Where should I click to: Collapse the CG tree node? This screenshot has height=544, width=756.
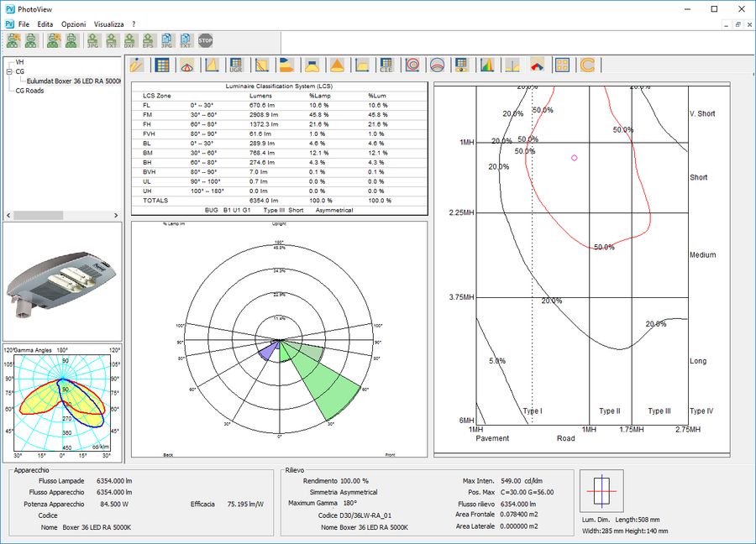click(x=8, y=72)
